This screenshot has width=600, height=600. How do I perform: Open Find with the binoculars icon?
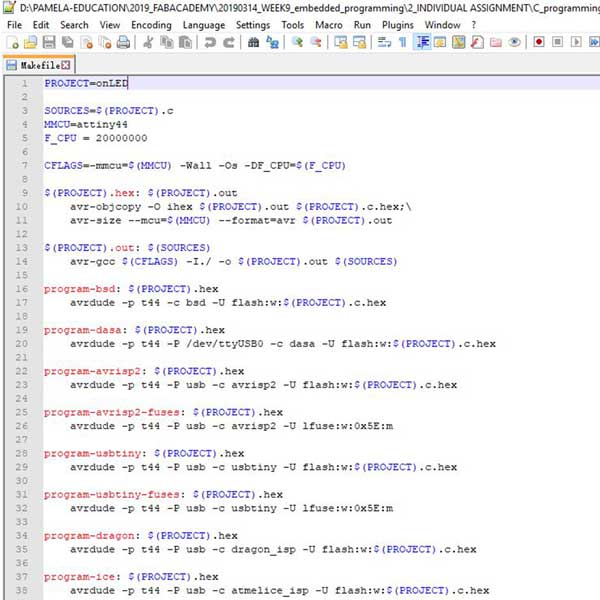tap(253, 42)
